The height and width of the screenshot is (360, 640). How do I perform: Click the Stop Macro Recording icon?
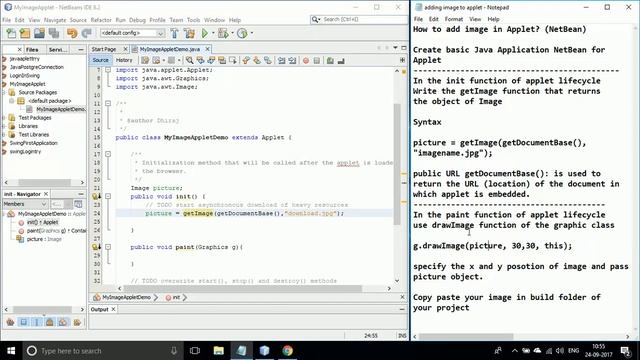click(x=317, y=60)
